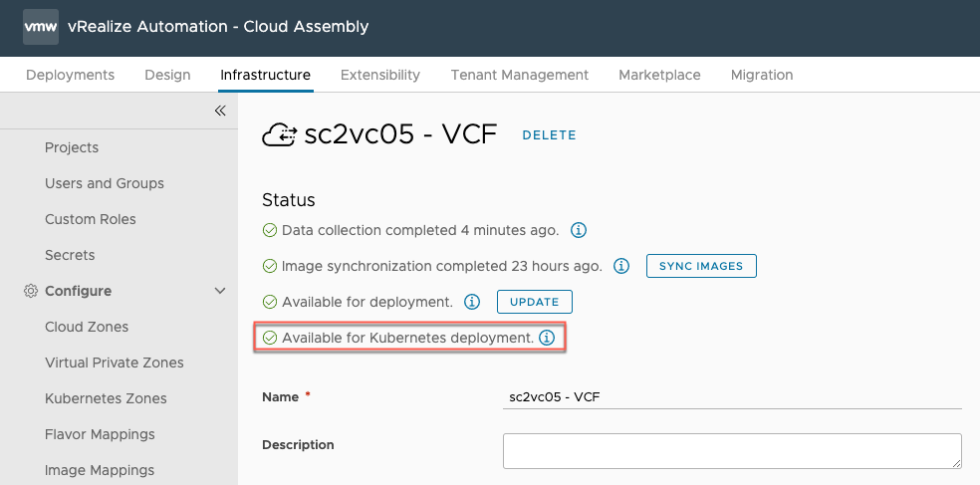Click the DELETE link for the cloud account

(x=549, y=135)
